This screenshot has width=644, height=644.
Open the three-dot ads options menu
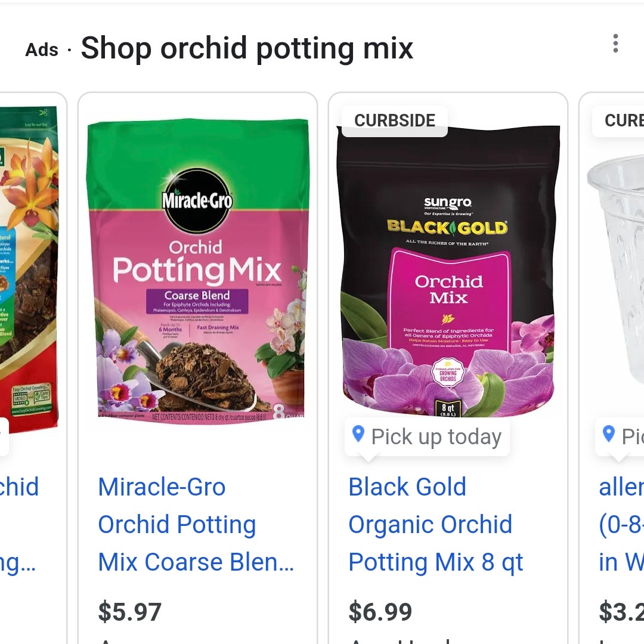pos(615,44)
